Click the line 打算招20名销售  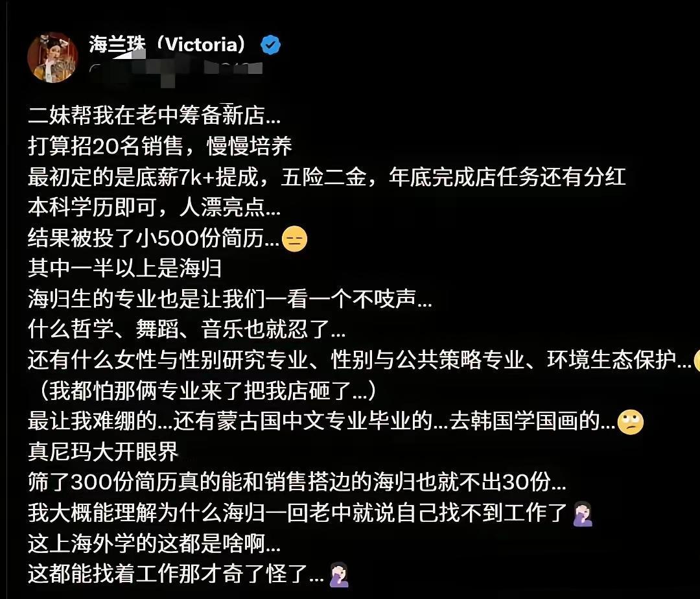160,146
